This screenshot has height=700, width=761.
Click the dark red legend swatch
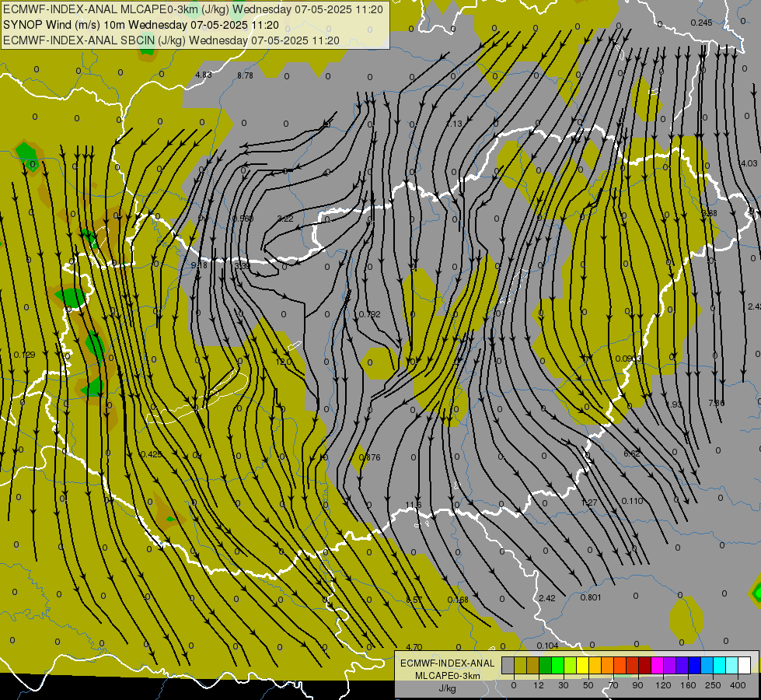click(644, 665)
